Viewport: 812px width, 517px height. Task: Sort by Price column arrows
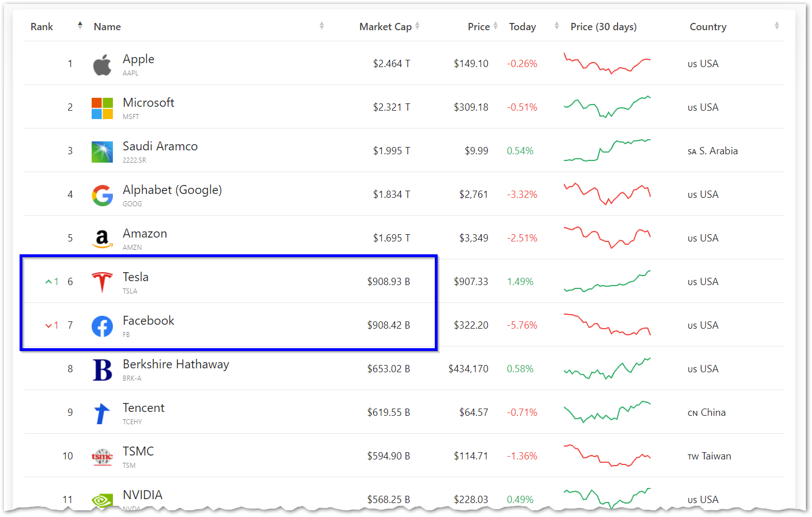pos(495,26)
